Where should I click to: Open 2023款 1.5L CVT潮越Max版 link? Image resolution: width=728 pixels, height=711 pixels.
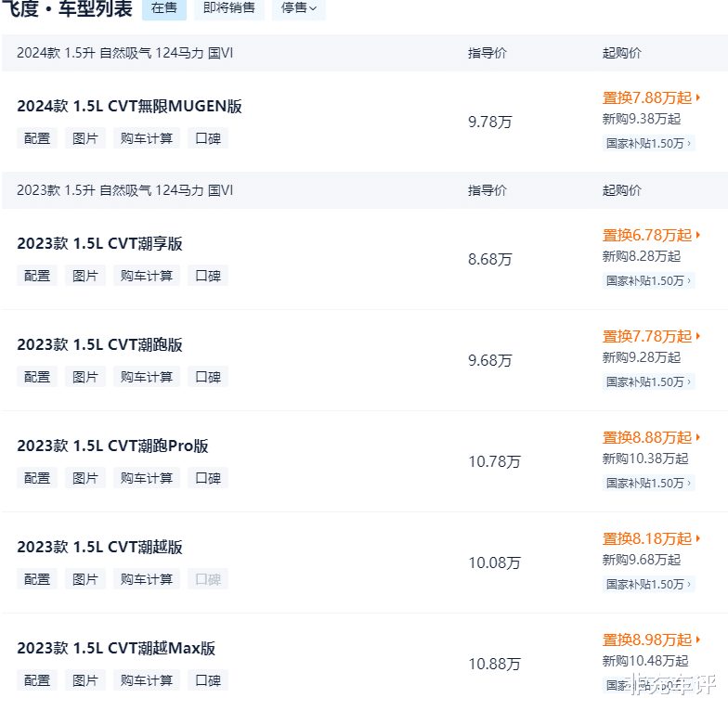tap(116, 648)
